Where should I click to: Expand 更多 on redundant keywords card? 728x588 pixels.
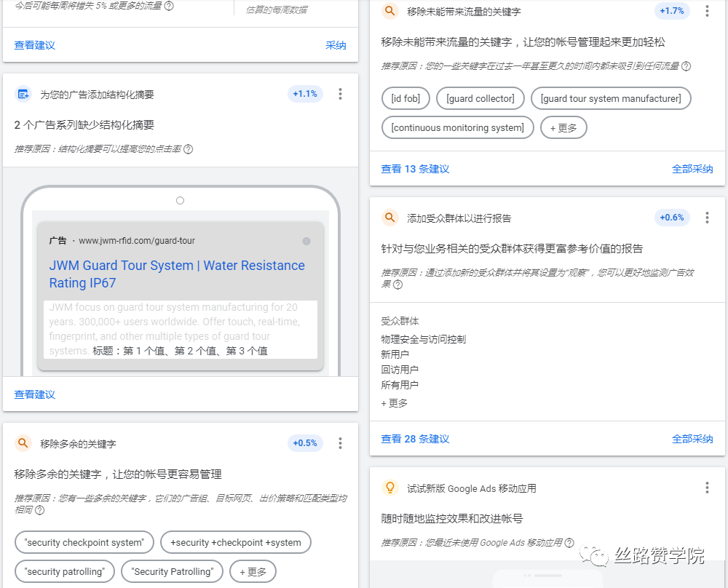pyautogui.click(x=253, y=571)
